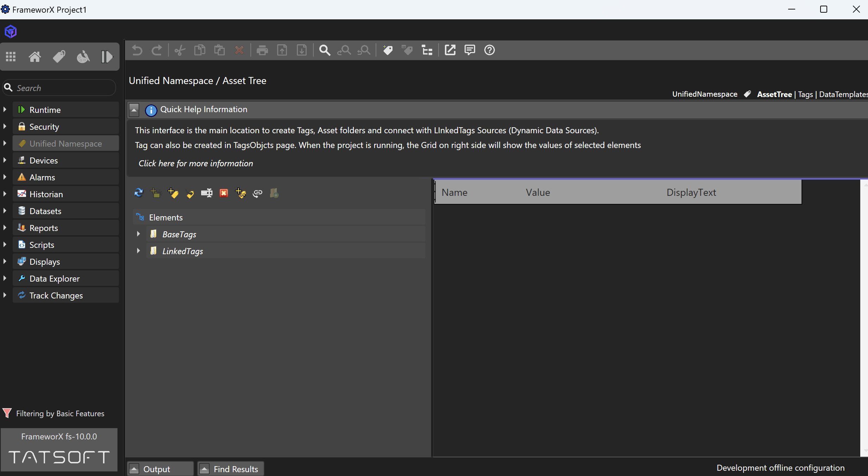This screenshot has width=868, height=476.
Task: Expand the LinkedTags folder node
Action: tap(138, 251)
